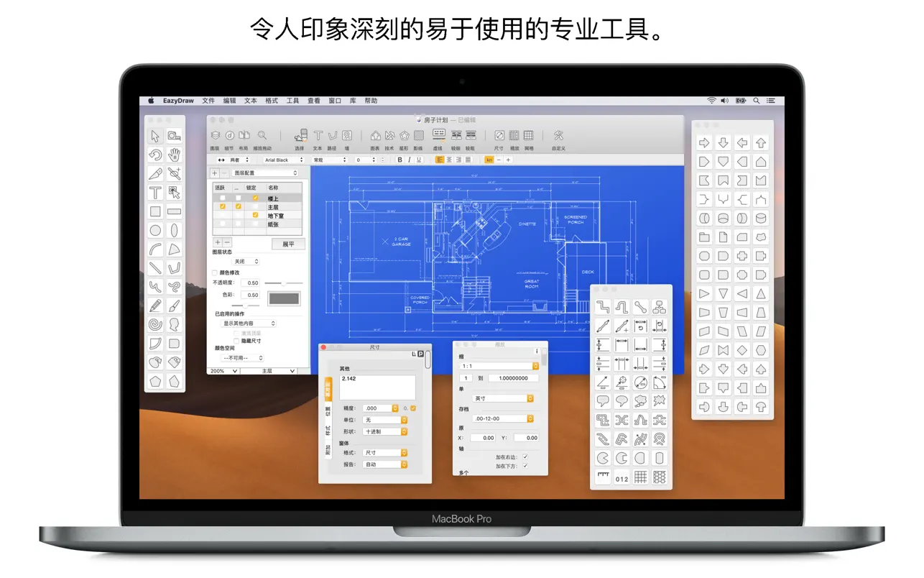
Task: Select the 路径 (Path) tool
Action: point(332,135)
